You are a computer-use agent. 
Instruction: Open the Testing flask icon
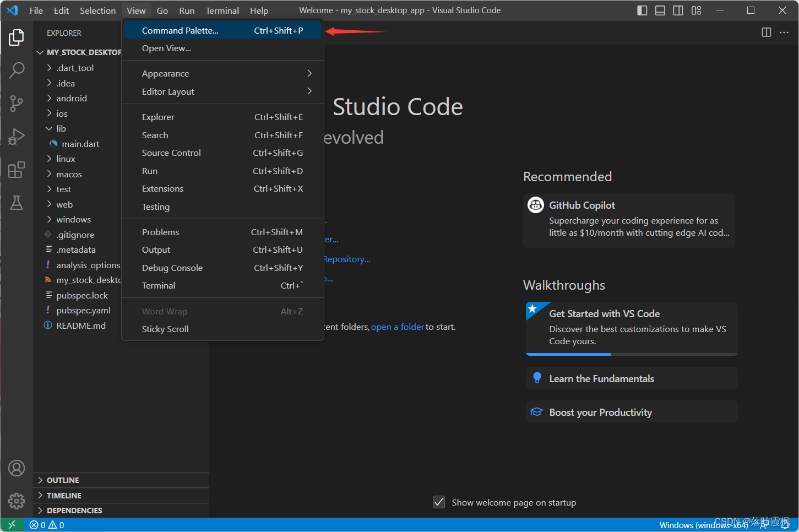pos(17,203)
